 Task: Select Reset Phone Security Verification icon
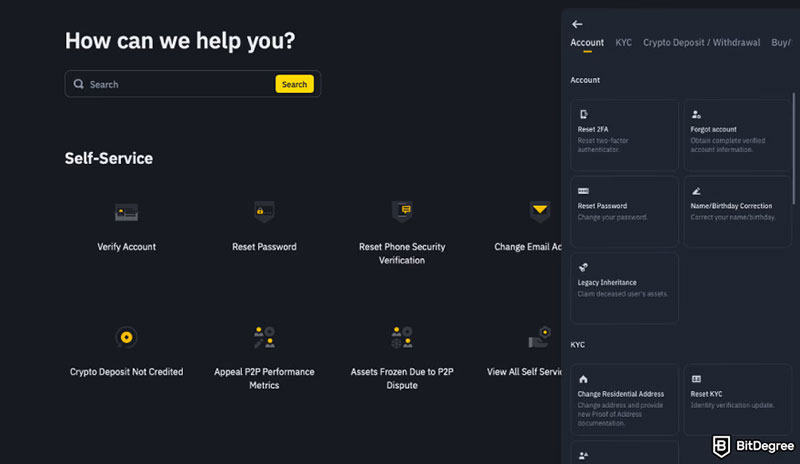402,211
